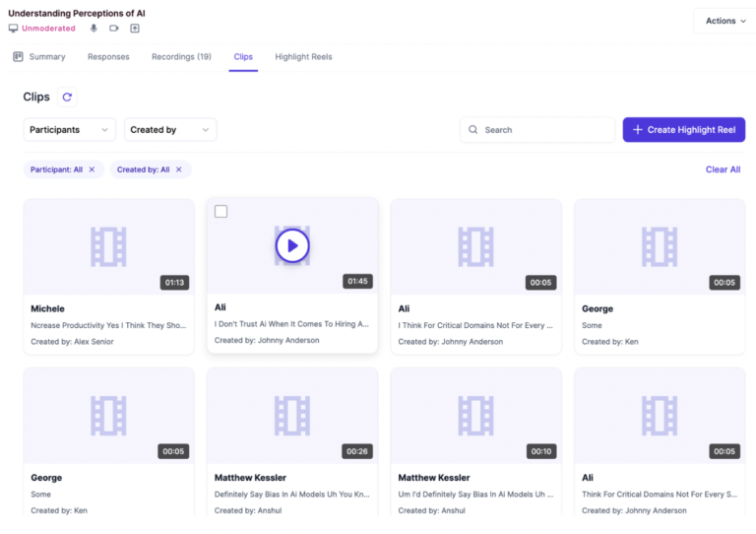Image resolution: width=756 pixels, height=534 pixels.
Task: Select Matthew Kessler's 00:26 clip thumbnail
Action: coord(292,415)
